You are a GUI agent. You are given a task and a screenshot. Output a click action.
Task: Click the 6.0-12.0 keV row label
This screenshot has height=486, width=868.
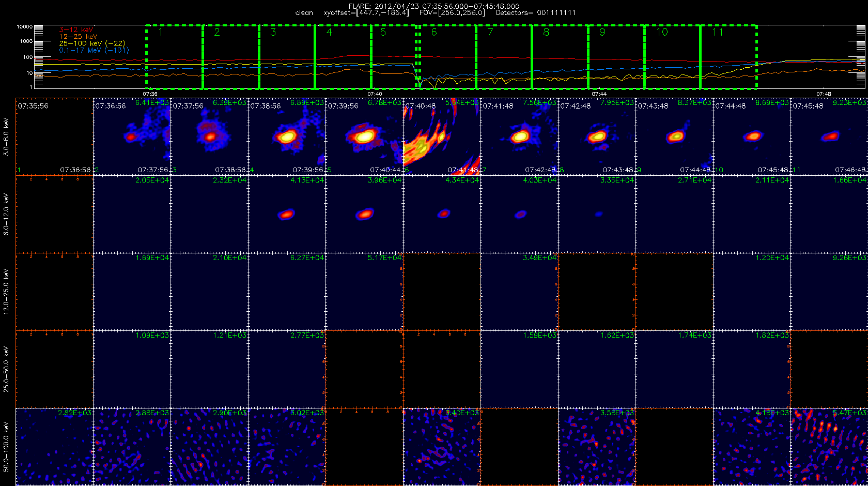pos(6,214)
